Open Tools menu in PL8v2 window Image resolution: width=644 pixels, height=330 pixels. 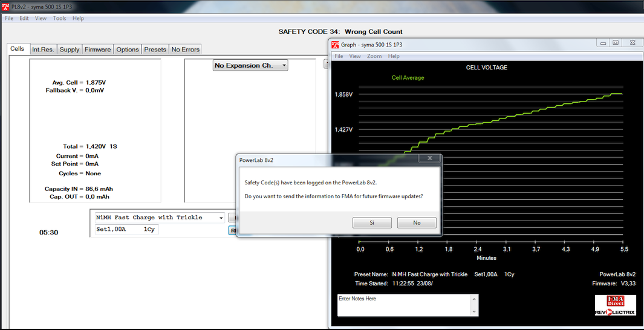click(59, 18)
